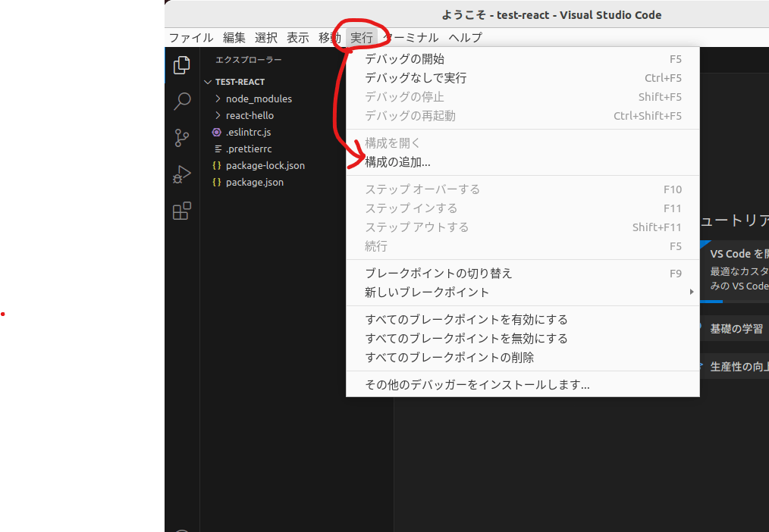
Task: Choose デバッグの開始 from the menu
Action: pyautogui.click(x=523, y=59)
